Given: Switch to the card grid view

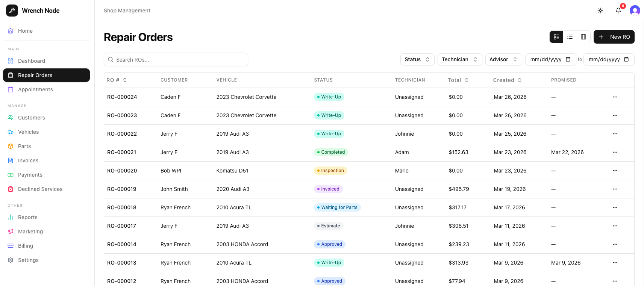Looking at the screenshot, I should coord(556,37).
